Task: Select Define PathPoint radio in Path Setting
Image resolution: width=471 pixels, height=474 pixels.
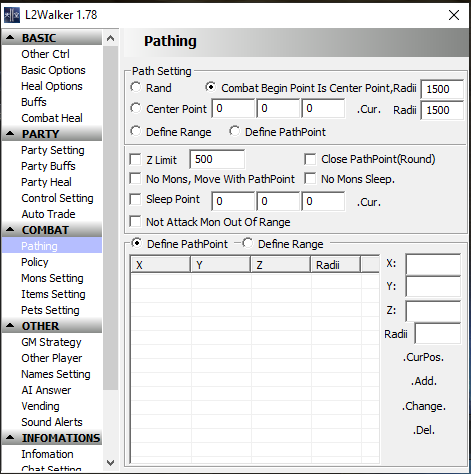Action: pos(235,131)
